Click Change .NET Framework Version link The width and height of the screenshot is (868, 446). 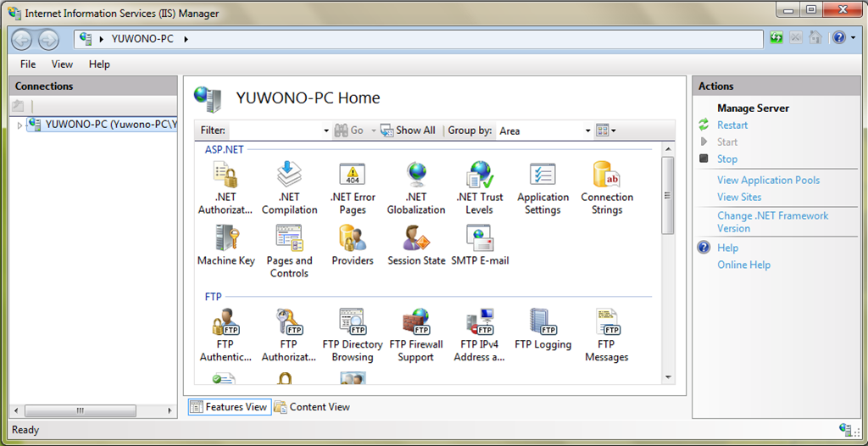[773, 221]
